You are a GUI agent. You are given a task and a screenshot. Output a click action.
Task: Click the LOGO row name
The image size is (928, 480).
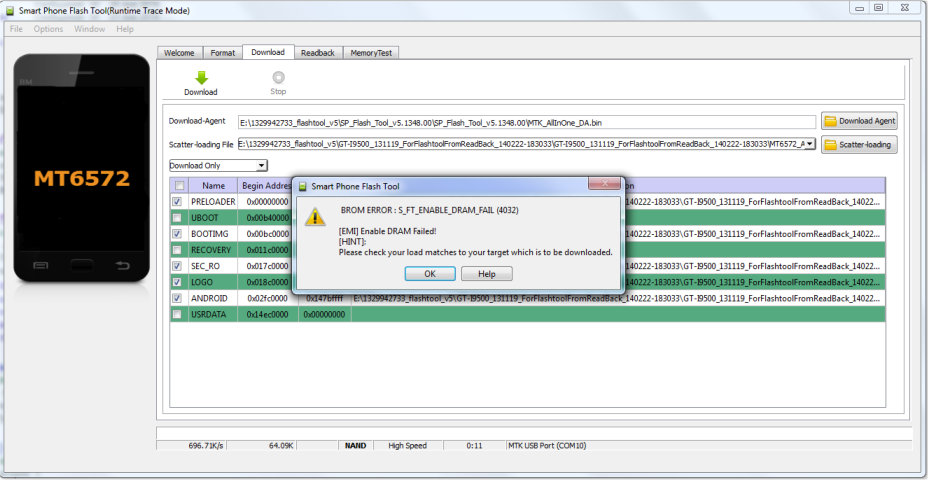pos(202,282)
